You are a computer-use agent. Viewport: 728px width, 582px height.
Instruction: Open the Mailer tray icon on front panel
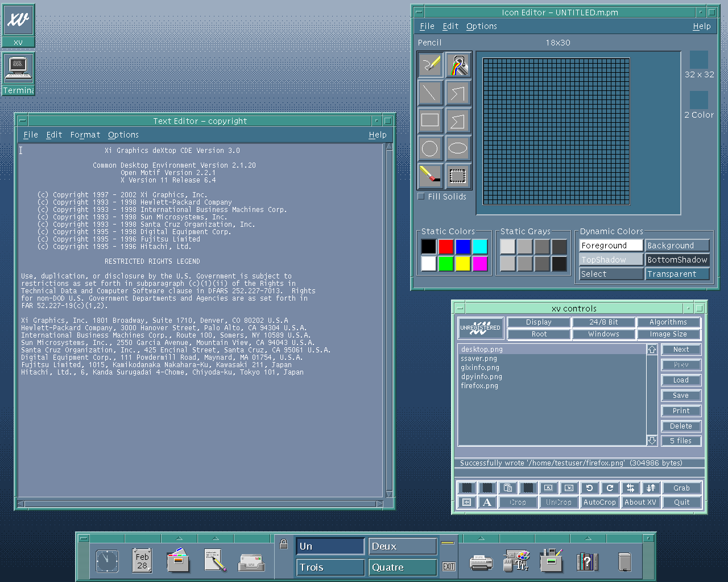tap(251, 562)
